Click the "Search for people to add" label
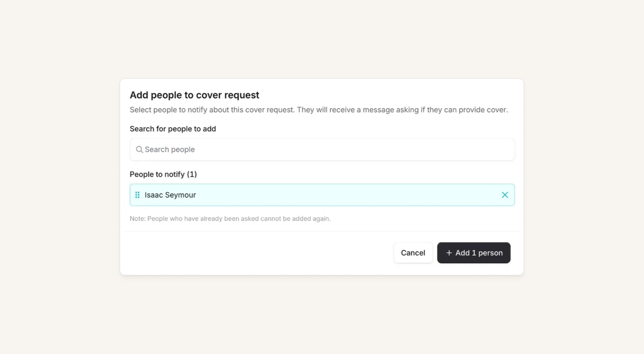This screenshot has width=644, height=354. (x=173, y=129)
